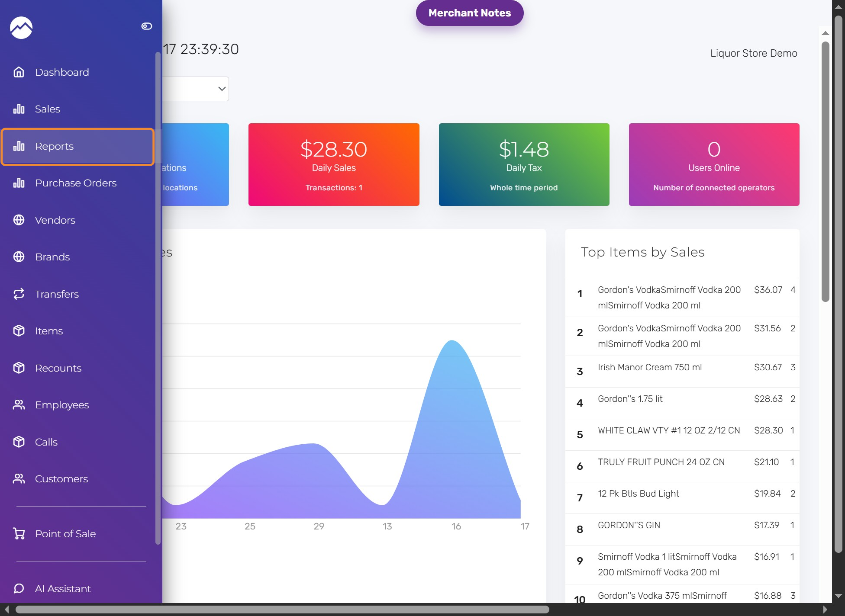Click the Customers people icon
845x616 pixels.
tap(19, 479)
